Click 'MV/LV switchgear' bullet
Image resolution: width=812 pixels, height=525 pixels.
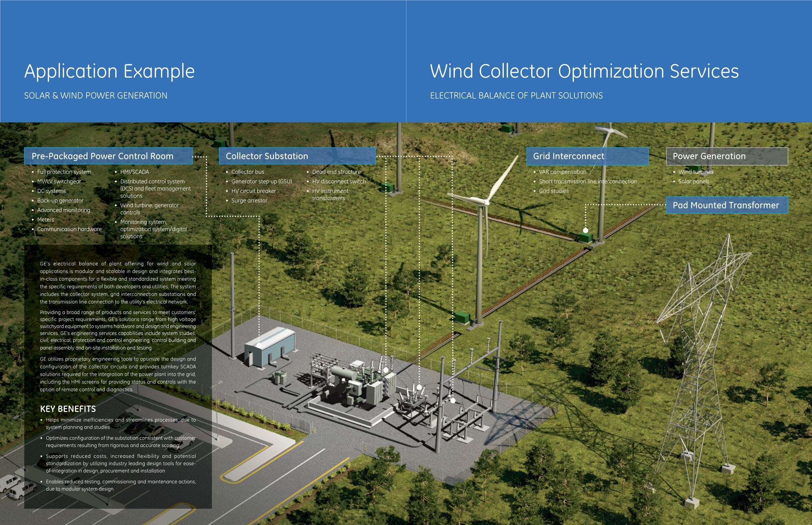[x=56, y=181]
